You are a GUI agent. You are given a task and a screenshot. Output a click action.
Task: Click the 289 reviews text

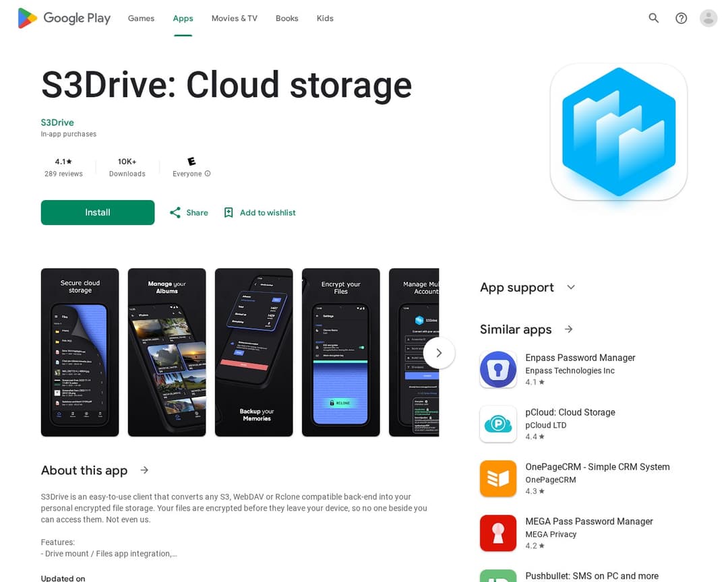63,174
